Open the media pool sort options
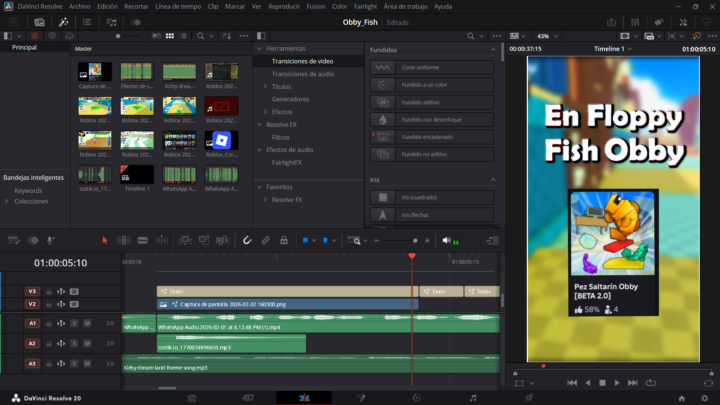This screenshot has width=720, height=405. (x=227, y=36)
